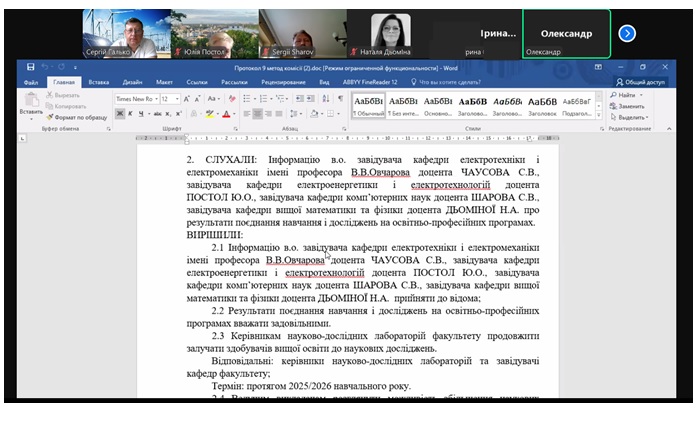Viewport: 698px width, 423px height.
Task: Justify paragraph text
Action: 279,114
